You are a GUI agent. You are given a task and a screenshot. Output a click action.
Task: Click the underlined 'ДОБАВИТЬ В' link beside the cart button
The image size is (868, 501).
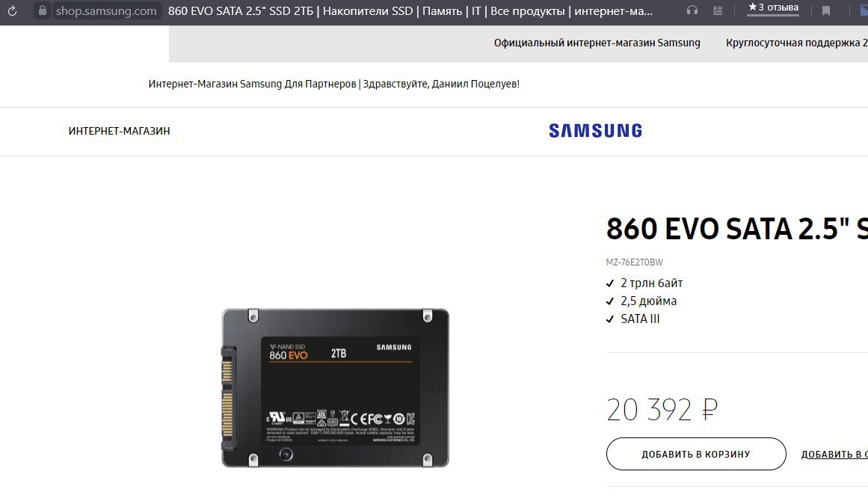[x=834, y=455]
